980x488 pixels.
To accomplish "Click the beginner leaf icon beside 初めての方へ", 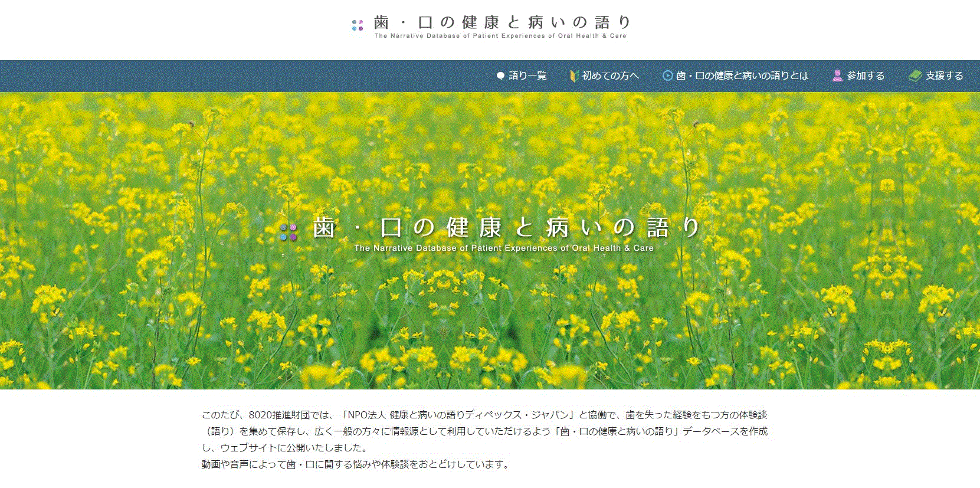I will point(573,76).
